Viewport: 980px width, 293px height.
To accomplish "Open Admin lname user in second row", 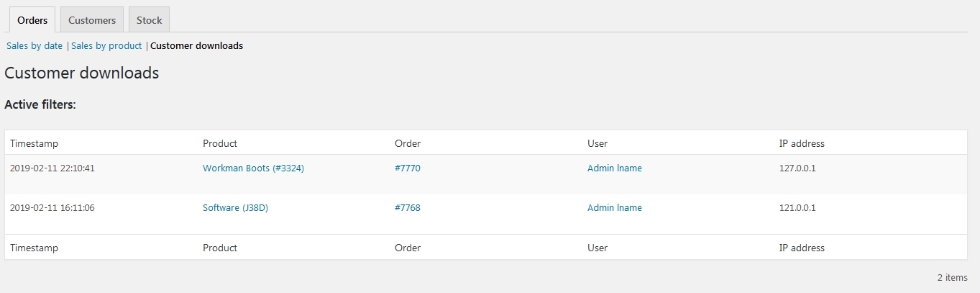I will 615,207.
